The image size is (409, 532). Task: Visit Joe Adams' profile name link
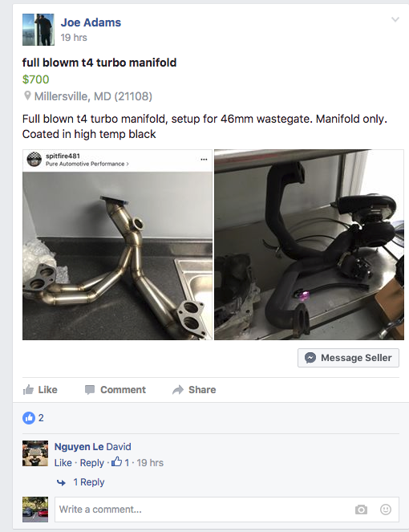pyautogui.click(x=91, y=22)
